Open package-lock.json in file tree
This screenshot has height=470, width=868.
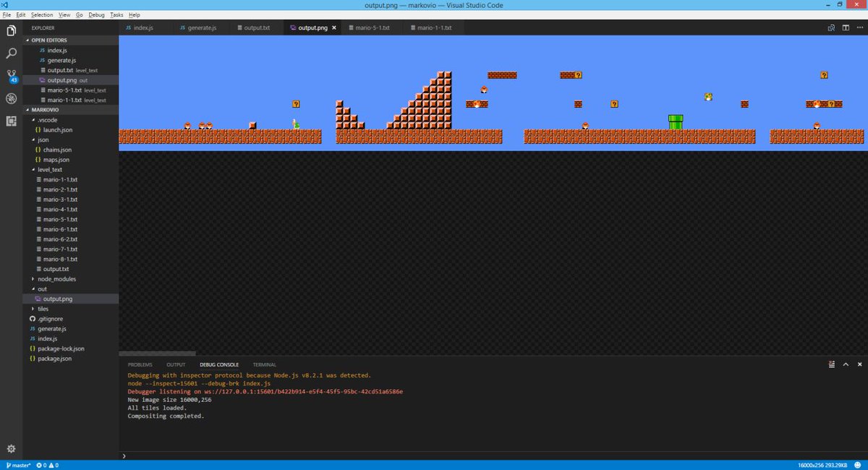pyautogui.click(x=71, y=349)
